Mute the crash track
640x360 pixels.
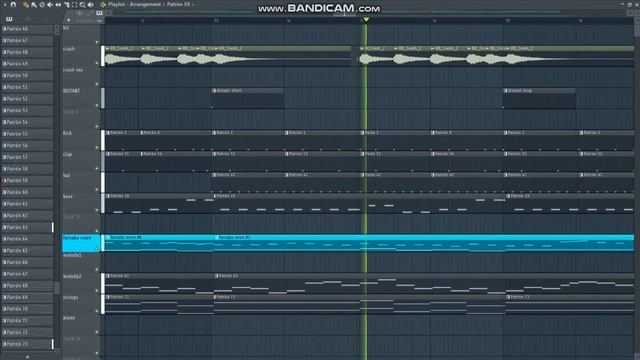click(97, 63)
